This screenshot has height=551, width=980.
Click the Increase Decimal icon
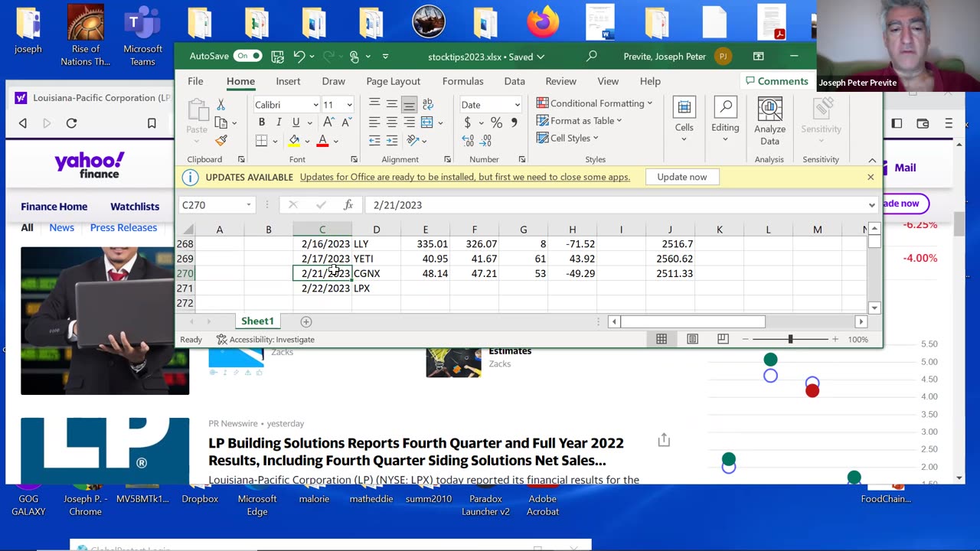pos(468,141)
